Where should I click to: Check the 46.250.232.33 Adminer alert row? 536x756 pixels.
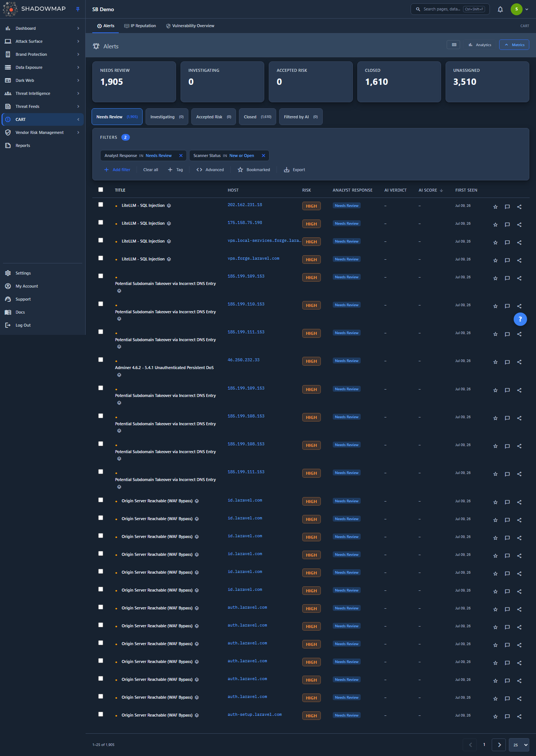pos(100,360)
